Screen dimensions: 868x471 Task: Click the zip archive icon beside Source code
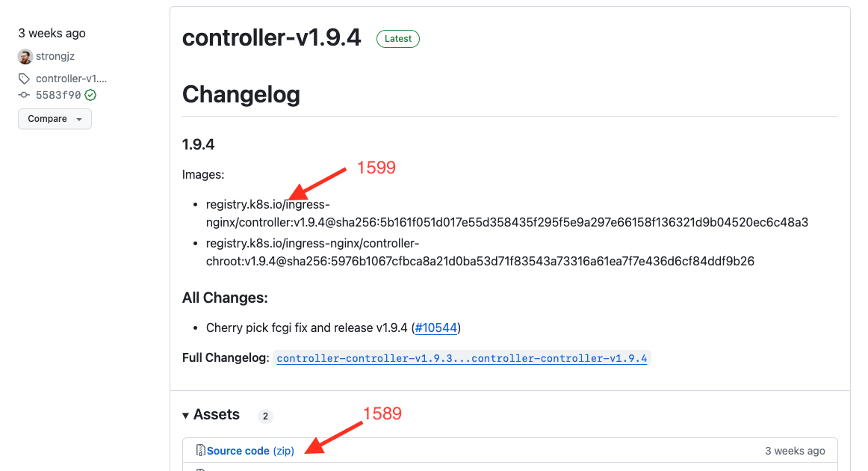tap(200, 450)
